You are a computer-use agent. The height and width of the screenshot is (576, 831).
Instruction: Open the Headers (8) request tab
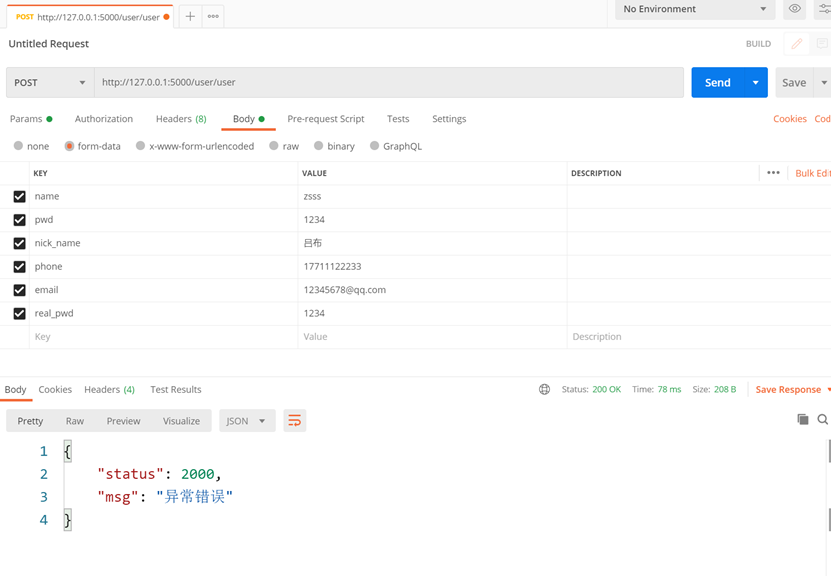[x=181, y=119]
